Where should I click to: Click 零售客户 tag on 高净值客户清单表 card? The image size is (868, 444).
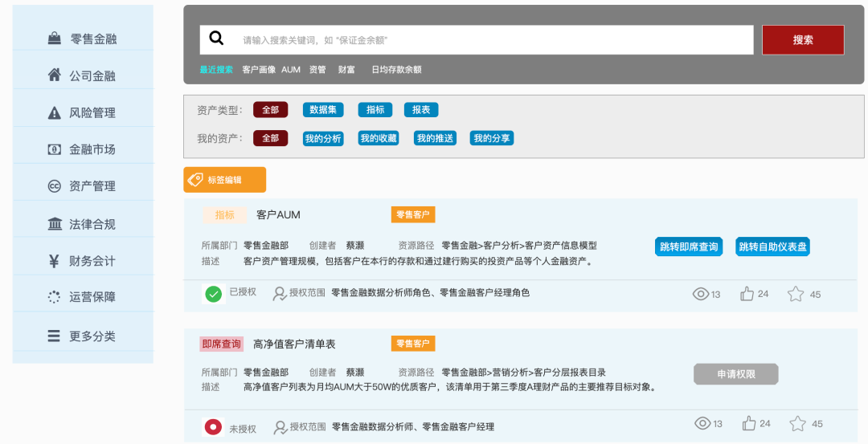pos(413,344)
